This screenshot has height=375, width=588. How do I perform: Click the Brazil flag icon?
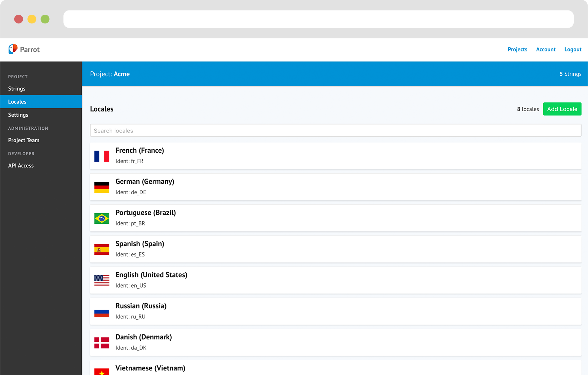102,218
